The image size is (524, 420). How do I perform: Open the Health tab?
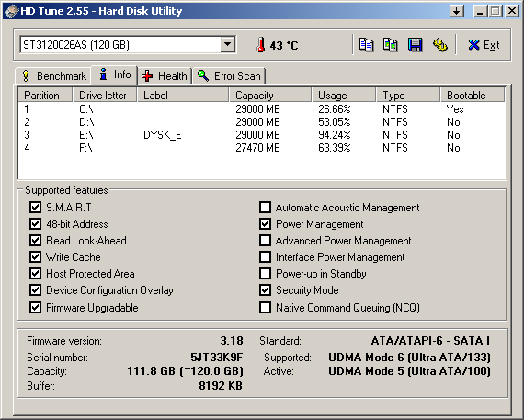165,76
